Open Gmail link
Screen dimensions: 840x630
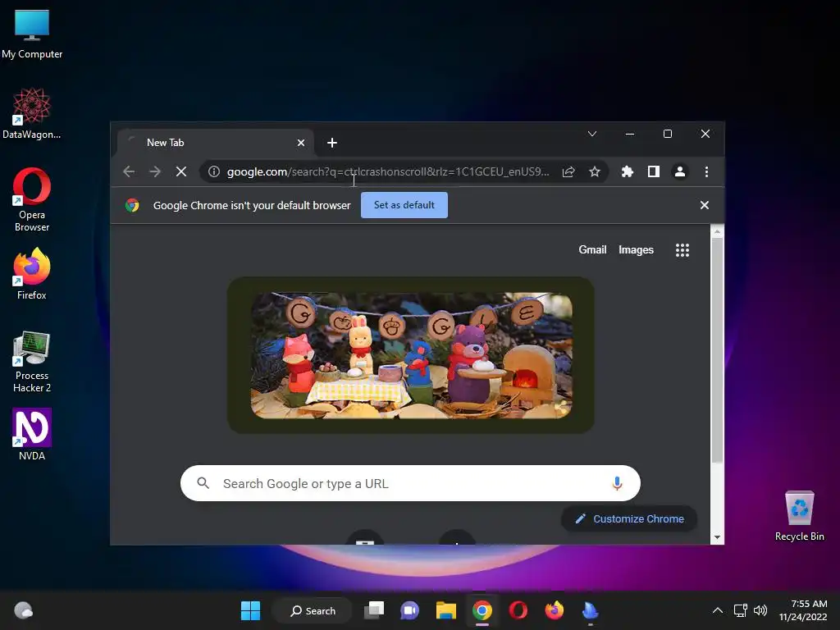(592, 249)
